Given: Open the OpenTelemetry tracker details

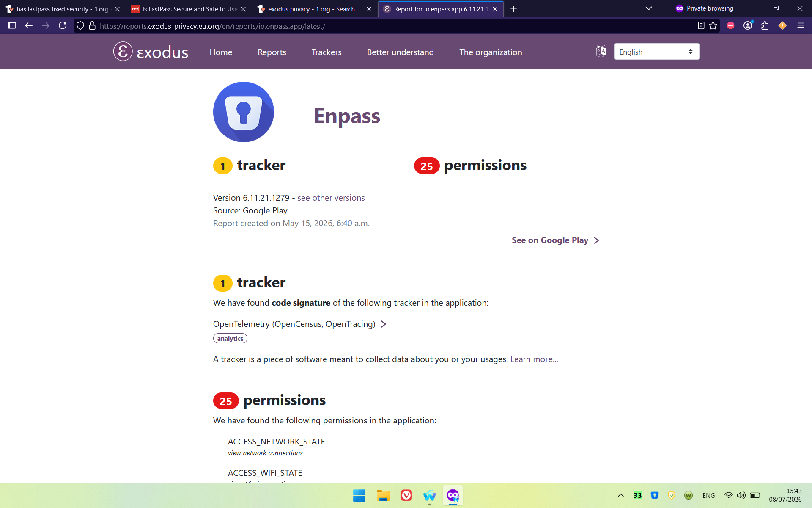Looking at the screenshot, I should point(299,324).
